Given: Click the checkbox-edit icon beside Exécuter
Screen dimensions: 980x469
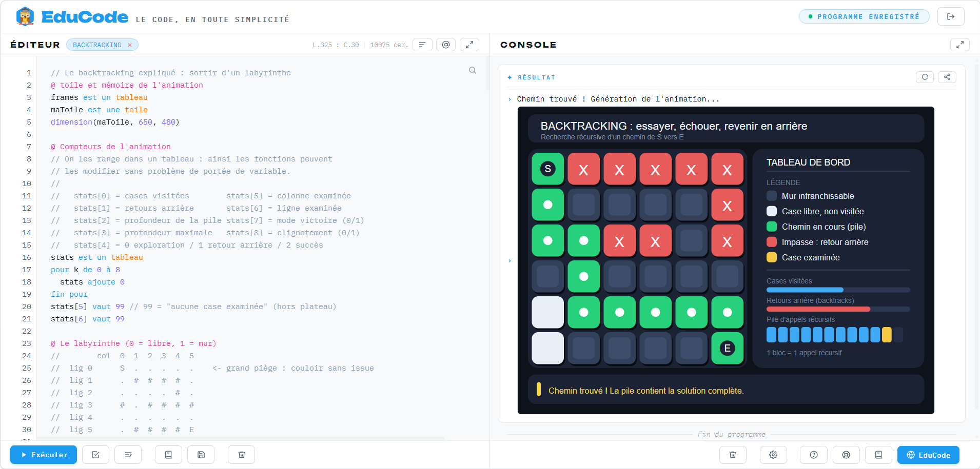Looking at the screenshot, I should [x=95, y=455].
